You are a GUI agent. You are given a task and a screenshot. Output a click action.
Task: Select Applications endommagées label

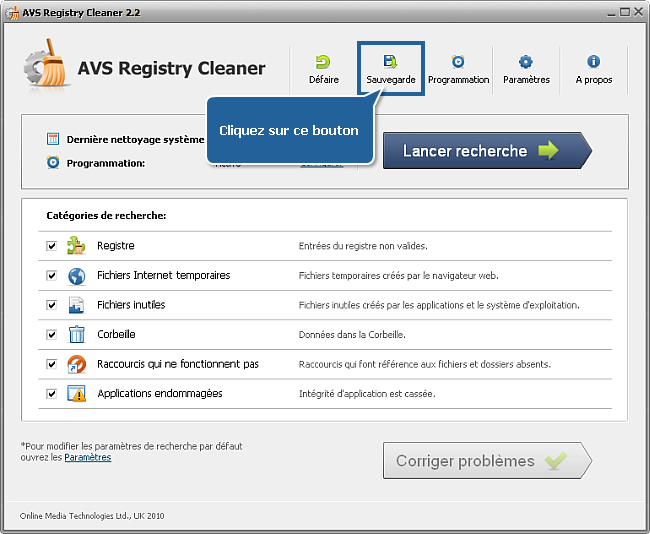tap(160, 393)
